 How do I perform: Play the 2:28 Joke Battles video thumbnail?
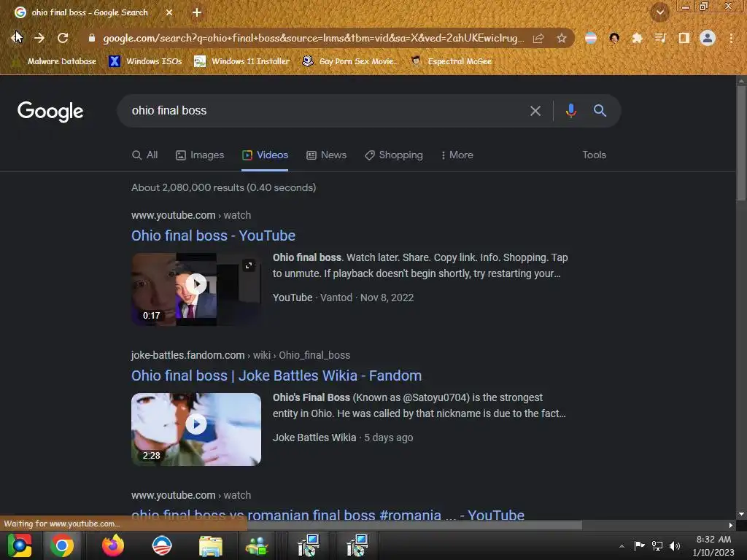point(196,429)
